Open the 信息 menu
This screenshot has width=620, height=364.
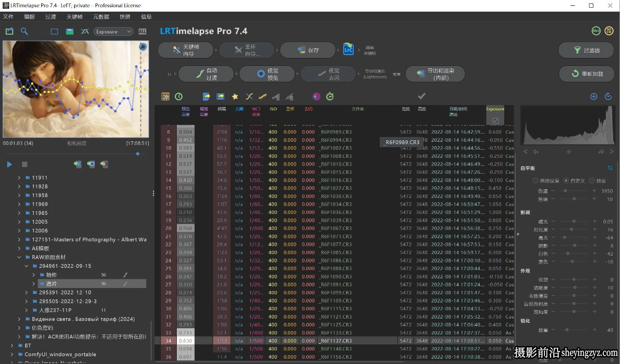146,16
